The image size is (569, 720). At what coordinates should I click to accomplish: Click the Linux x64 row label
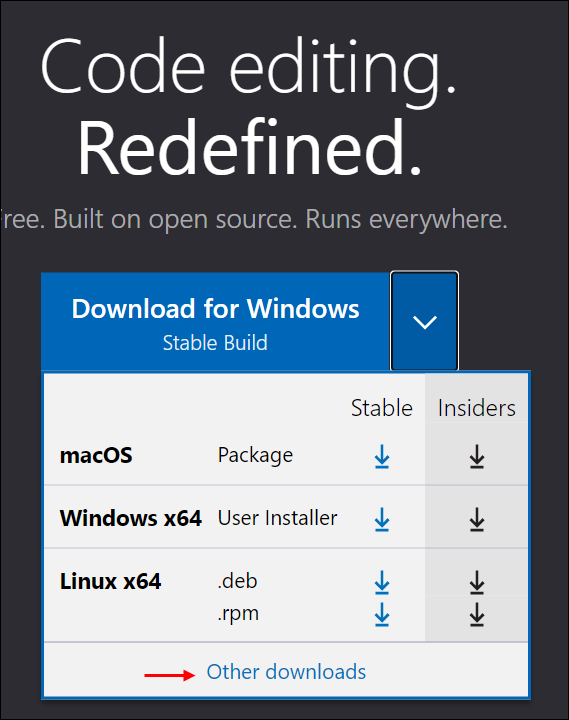110,581
